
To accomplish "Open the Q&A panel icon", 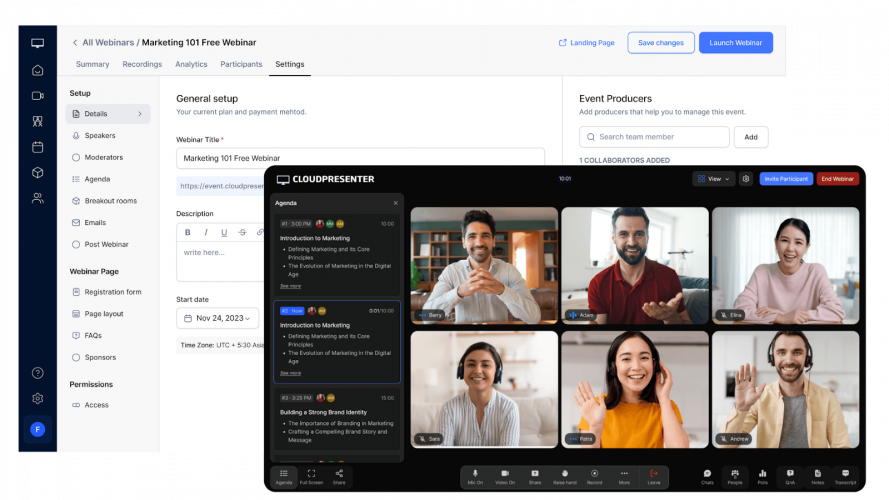I will (x=790, y=474).
